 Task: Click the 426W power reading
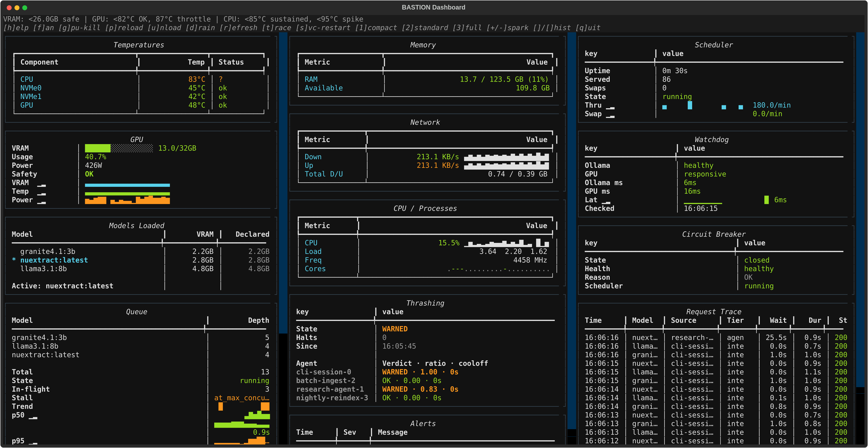[93, 165]
